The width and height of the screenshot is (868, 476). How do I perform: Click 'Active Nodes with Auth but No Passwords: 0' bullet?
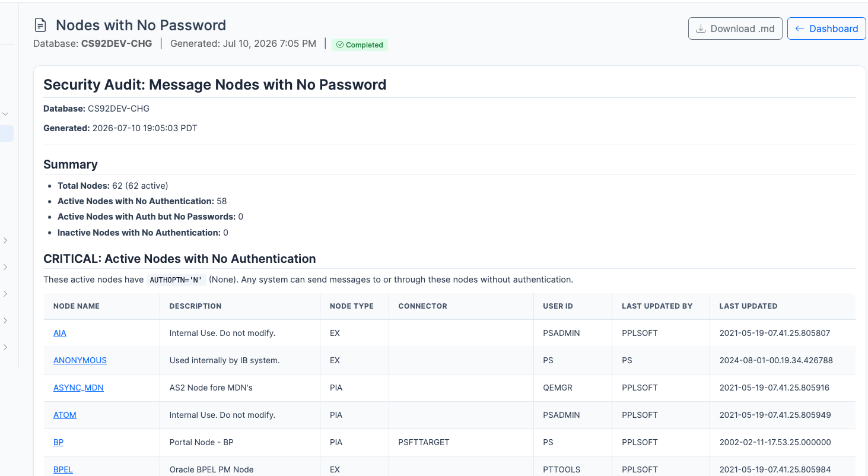pyautogui.click(x=150, y=217)
